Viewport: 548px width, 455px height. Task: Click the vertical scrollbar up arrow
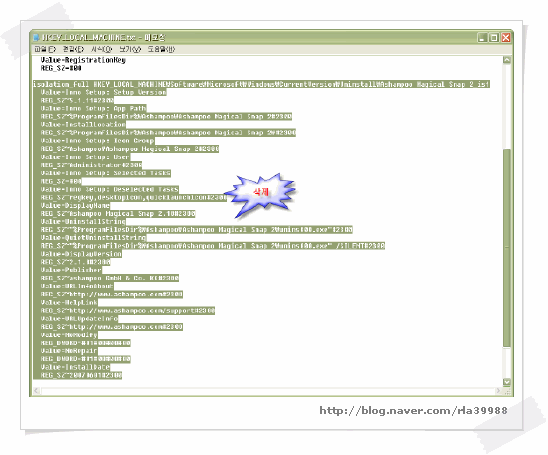[507, 60]
